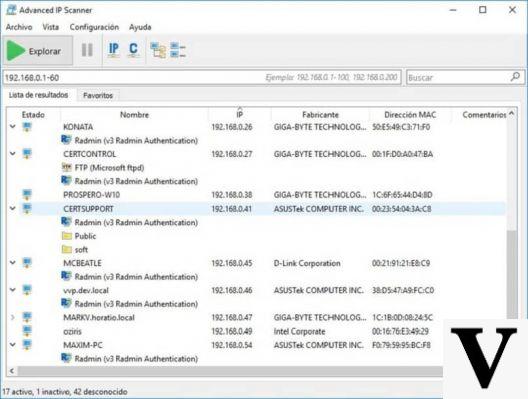Screen dimensions: 528x399
Task: Click the oziris computer status icon
Action: coord(27,331)
